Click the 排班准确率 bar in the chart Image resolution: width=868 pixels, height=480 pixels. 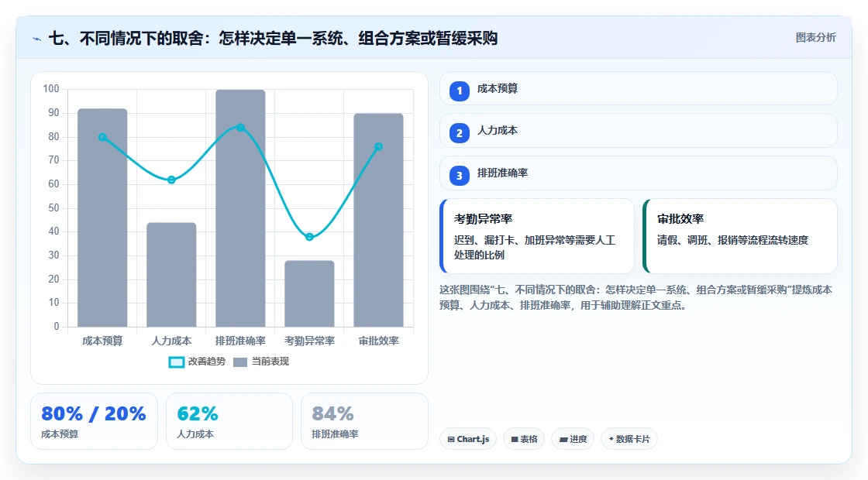[x=240, y=208]
